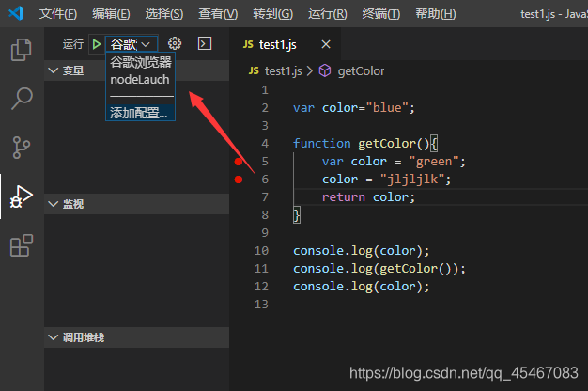Open the Run and Debug view
The height and width of the screenshot is (391, 588).
click(22, 196)
